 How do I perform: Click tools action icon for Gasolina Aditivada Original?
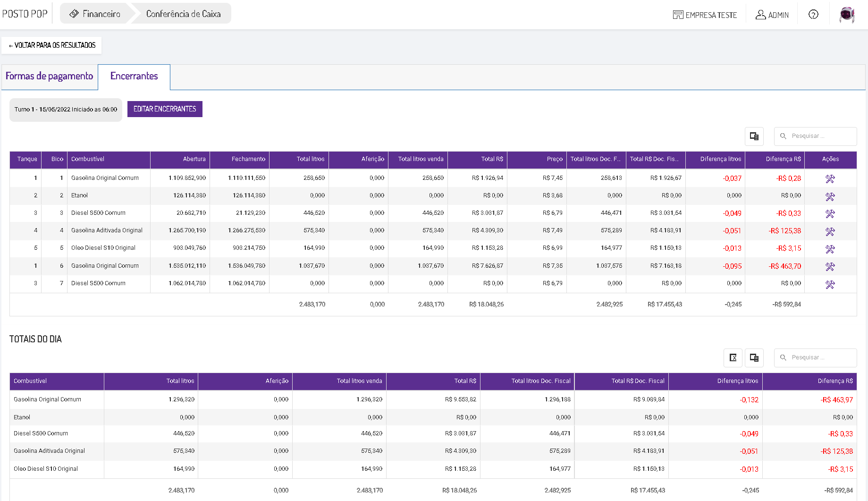click(830, 231)
